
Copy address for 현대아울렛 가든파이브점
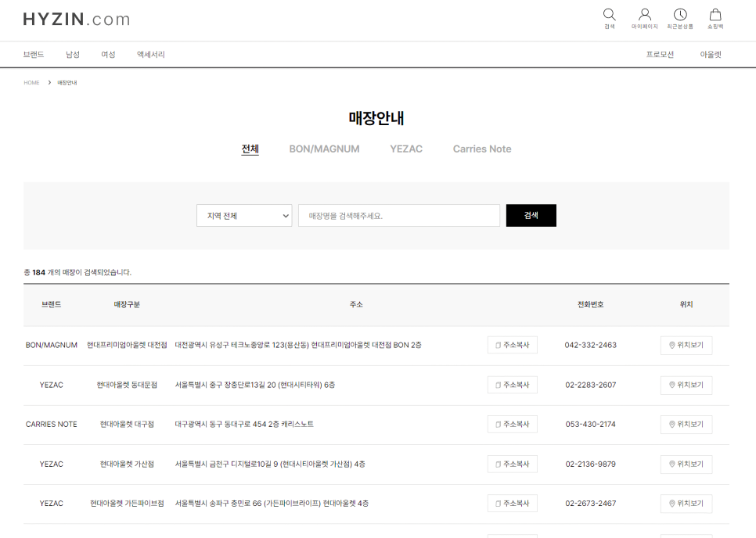pos(512,504)
